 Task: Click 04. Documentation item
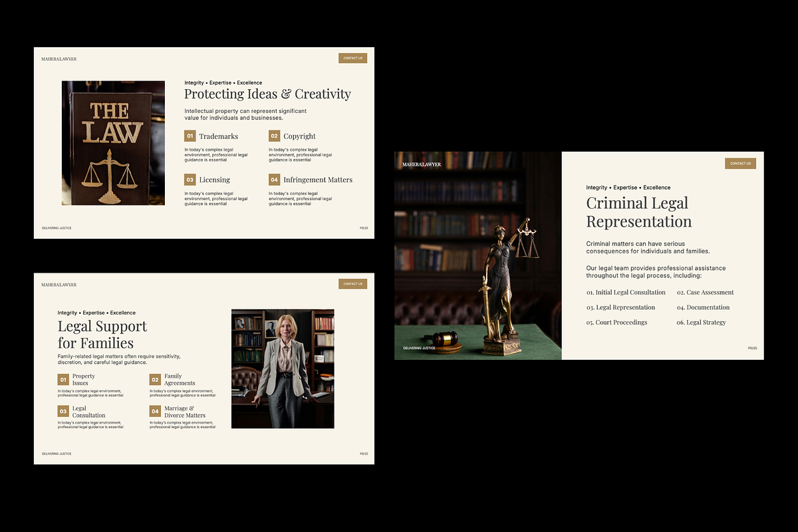click(x=703, y=307)
